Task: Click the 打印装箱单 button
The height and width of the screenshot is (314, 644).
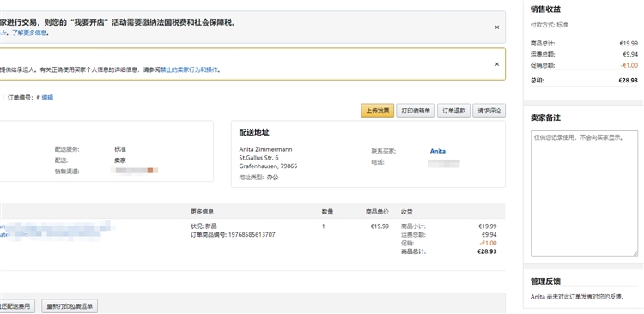Action: [x=416, y=111]
